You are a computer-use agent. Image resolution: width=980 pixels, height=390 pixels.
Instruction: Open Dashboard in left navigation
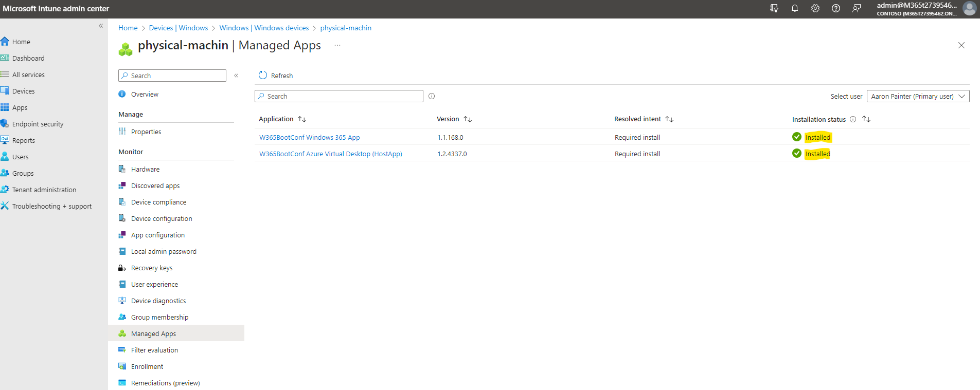[28, 58]
